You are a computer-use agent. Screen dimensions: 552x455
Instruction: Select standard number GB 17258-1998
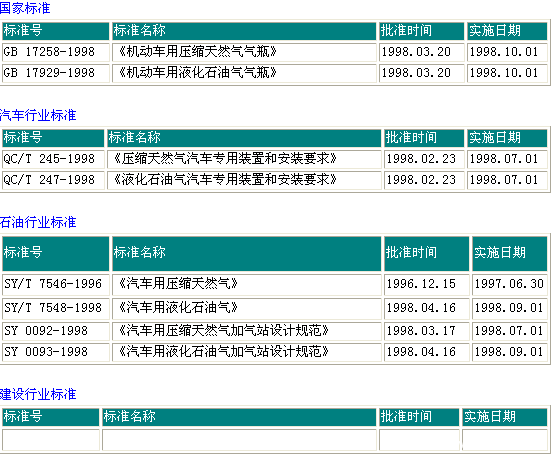click(49, 52)
